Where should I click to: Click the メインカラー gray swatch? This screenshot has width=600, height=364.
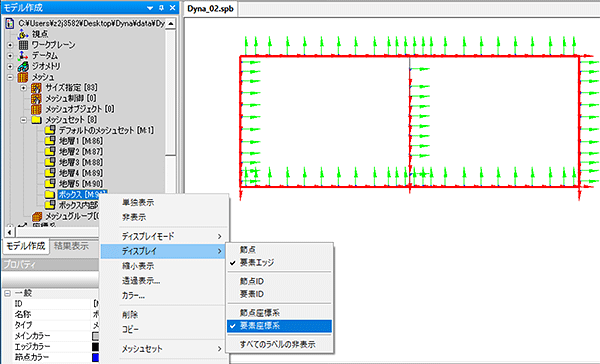pyautogui.click(x=96, y=336)
